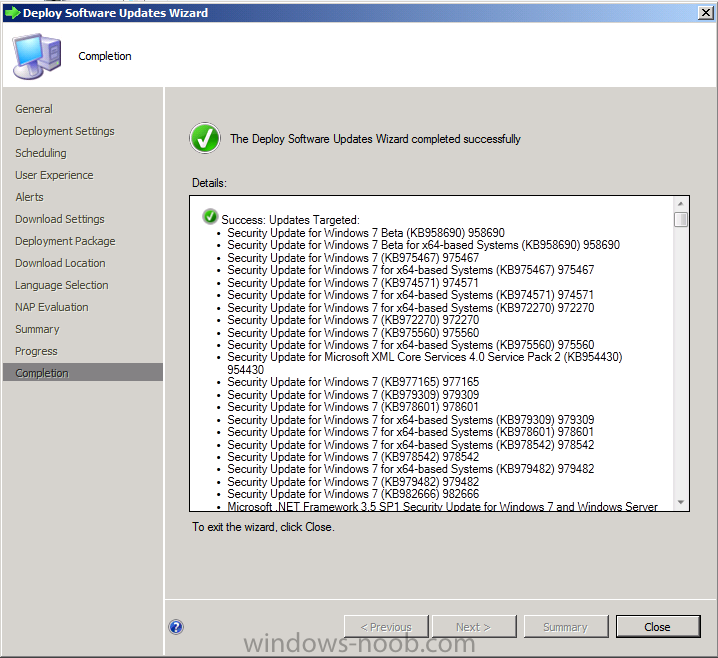Click the computer wizard icon in header

(37, 56)
